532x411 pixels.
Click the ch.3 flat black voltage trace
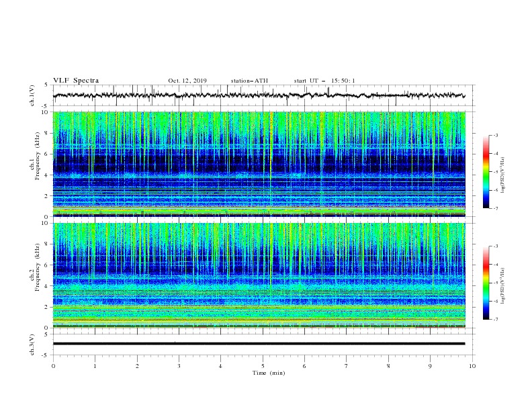[x=259, y=344]
